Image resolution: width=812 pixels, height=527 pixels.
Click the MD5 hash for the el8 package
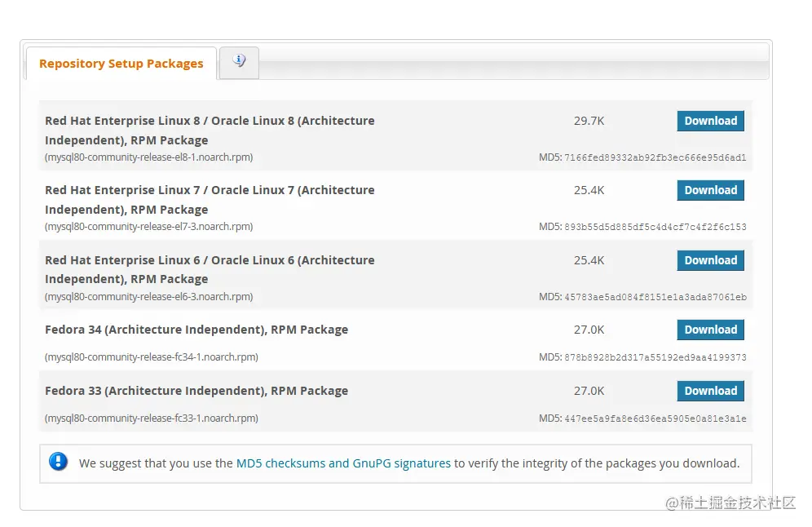click(655, 157)
